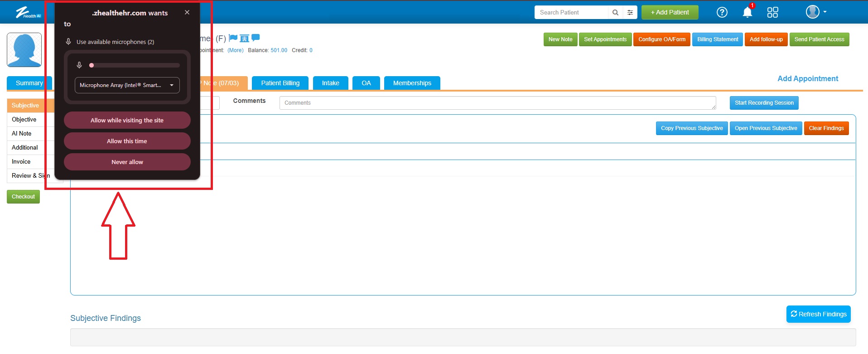The height and width of the screenshot is (354, 868).
Task: Select the Memberships tab
Action: point(412,83)
